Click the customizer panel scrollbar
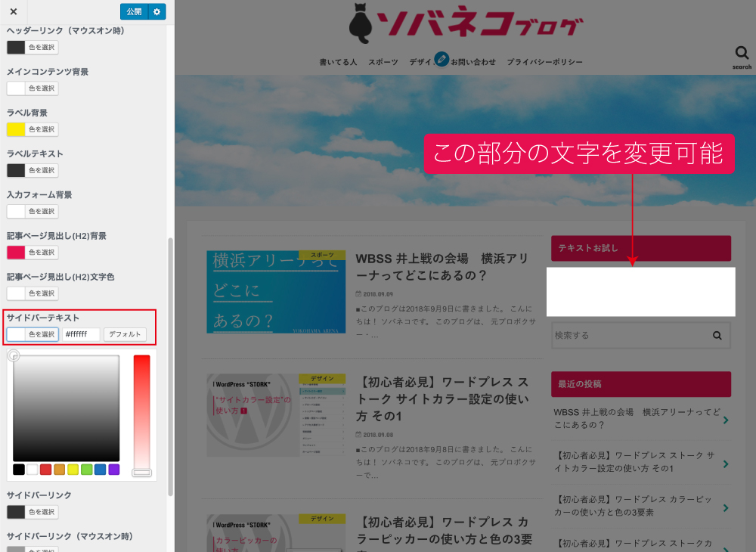The width and height of the screenshot is (756, 552). tap(170, 367)
